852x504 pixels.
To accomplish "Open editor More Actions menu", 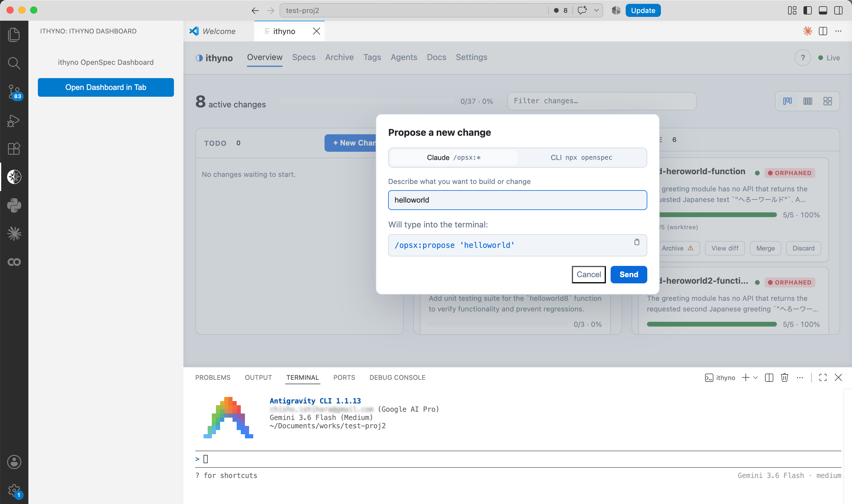I will tap(838, 31).
